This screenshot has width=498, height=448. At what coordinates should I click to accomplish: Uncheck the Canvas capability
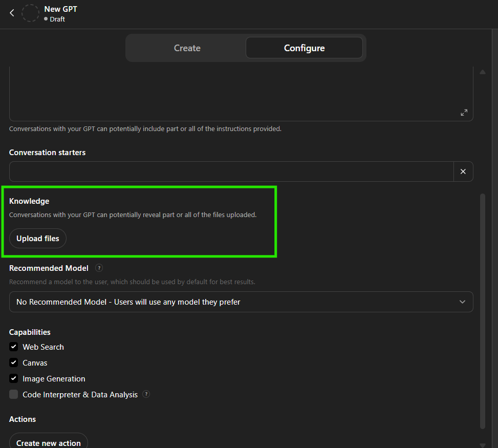(13, 362)
